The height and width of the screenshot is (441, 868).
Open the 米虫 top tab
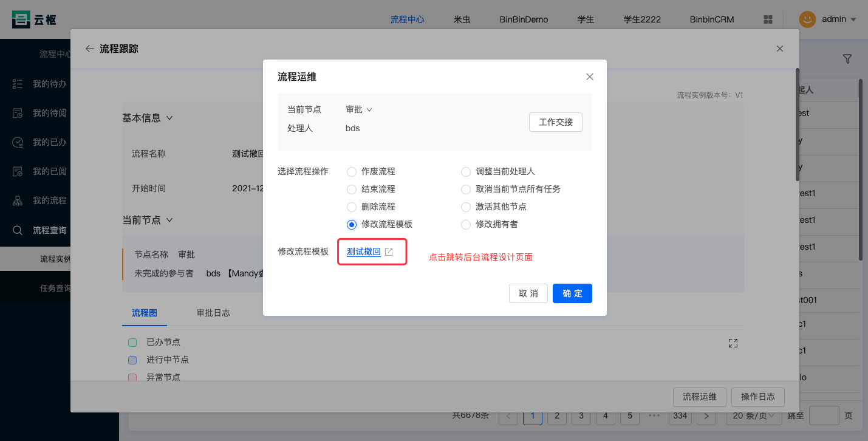point(462,19)
